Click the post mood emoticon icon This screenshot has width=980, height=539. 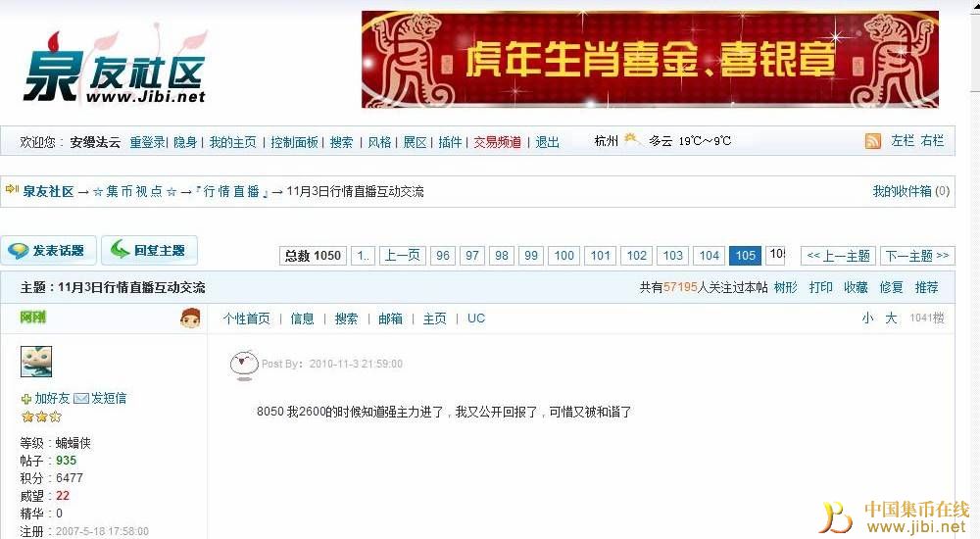click(x=244, y=366)
